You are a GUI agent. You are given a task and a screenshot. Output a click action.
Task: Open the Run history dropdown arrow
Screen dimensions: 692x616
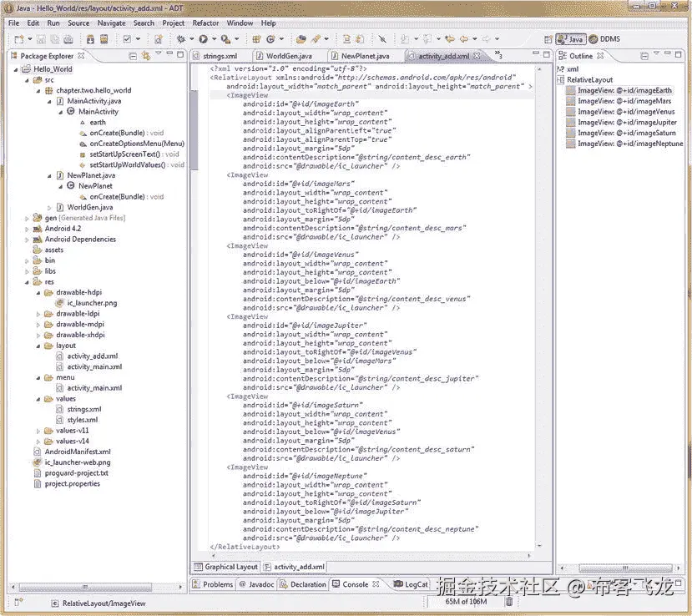tap(214, 38)
